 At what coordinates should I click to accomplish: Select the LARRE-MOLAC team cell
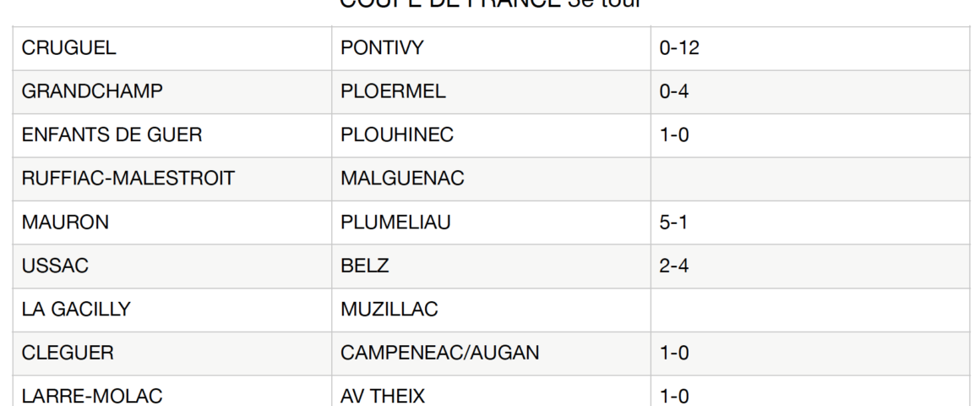pyautogui.click(x=92, y=396)
